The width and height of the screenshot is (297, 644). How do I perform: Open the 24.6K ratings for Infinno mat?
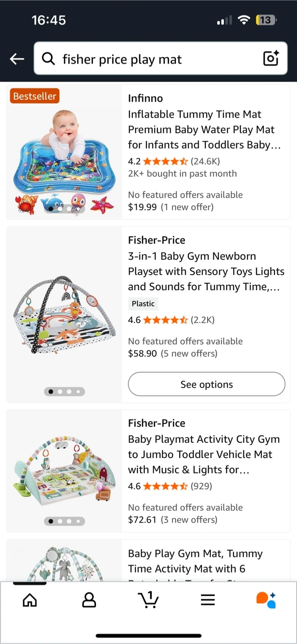click(205, 161)
